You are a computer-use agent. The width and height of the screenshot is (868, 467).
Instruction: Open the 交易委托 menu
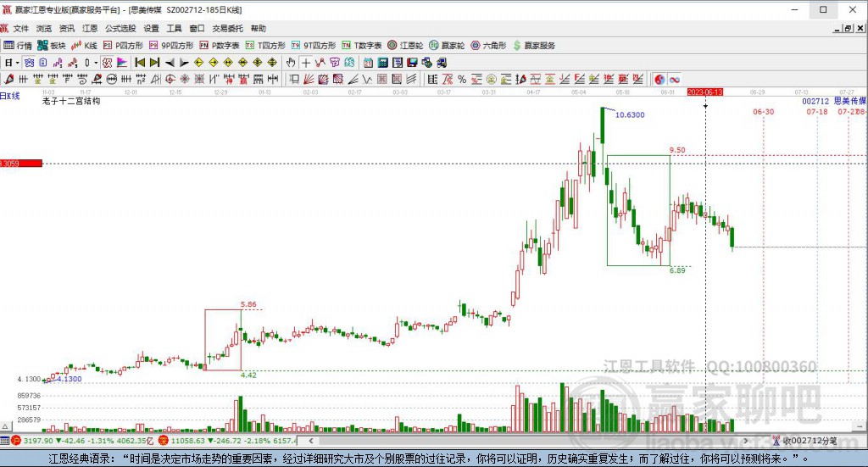[x=227, y=28]
